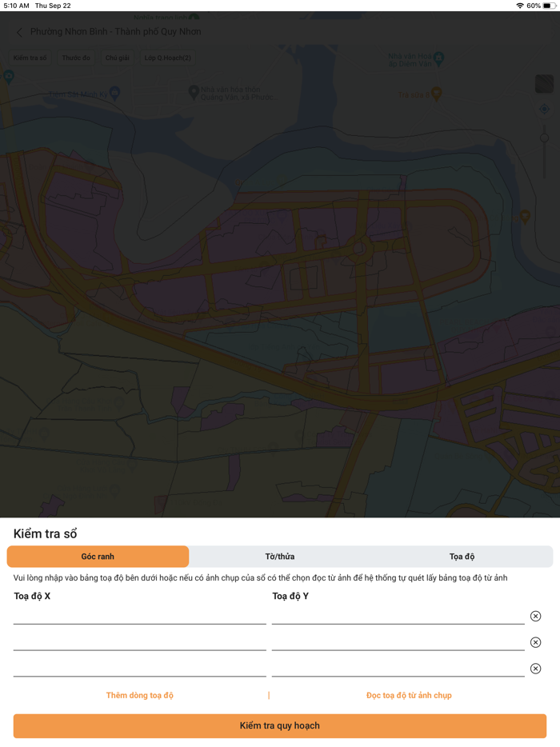The width and height of the screenshot is (560, 747).
Task: Remove the first coordinate row
Action: (536, 616)
